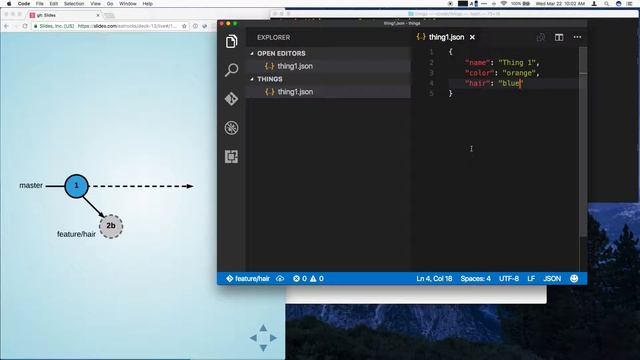The height and width of the screenshot is (360, 640).
Task: Open the Go menu
Action: click(x=110, y=4)
